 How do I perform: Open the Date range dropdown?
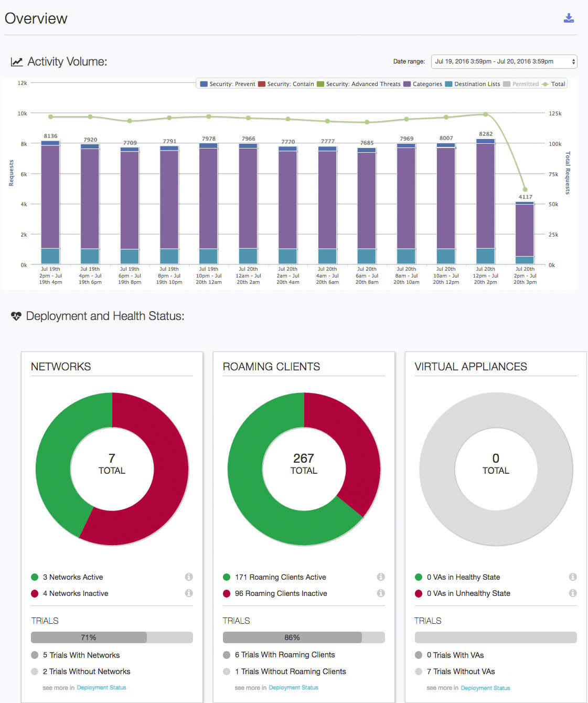[504, 61]
